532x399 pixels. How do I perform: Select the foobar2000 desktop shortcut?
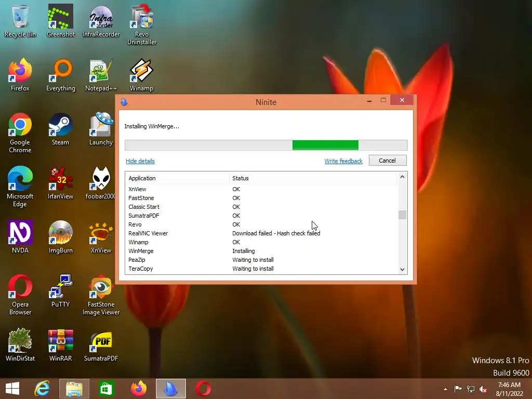pyautogui.click(x=100, y=183)
